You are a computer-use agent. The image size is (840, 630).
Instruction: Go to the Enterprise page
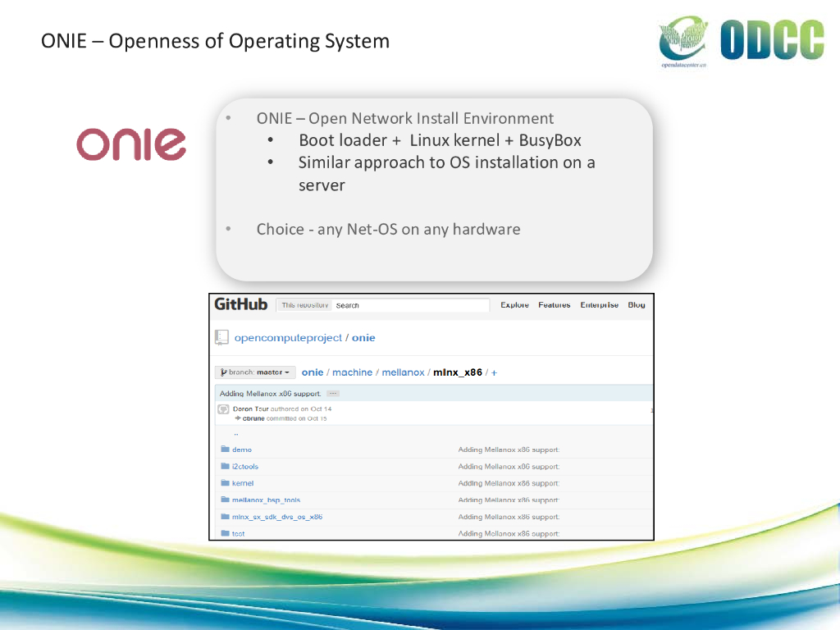pyautogui.click(x=599, y=305)
